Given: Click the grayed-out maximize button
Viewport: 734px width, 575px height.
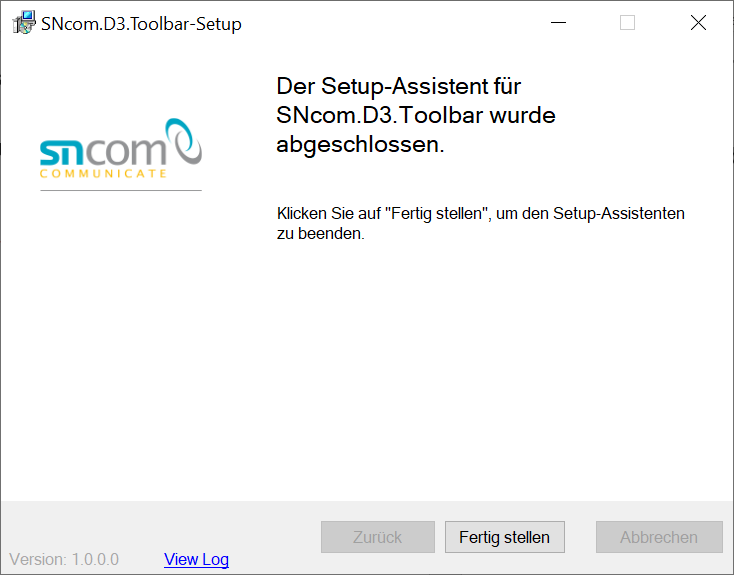Looking at the screenshot, I should tap(627, 22).
